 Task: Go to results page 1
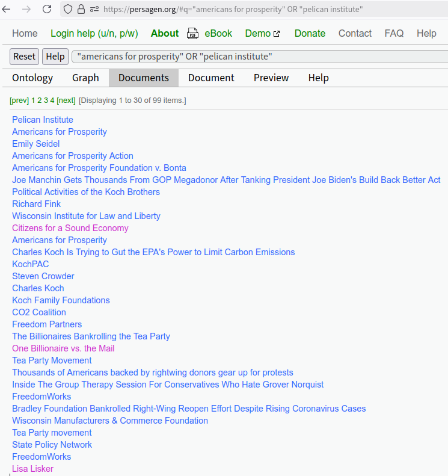33,100
